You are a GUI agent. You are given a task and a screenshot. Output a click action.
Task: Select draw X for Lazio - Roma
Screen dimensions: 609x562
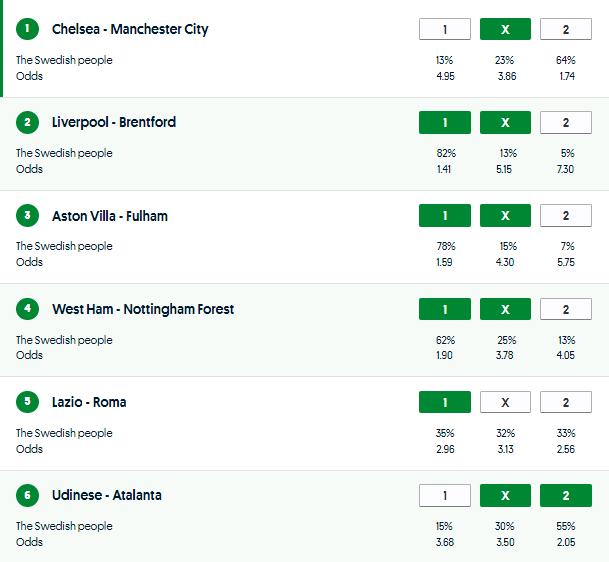coord(505,402)
